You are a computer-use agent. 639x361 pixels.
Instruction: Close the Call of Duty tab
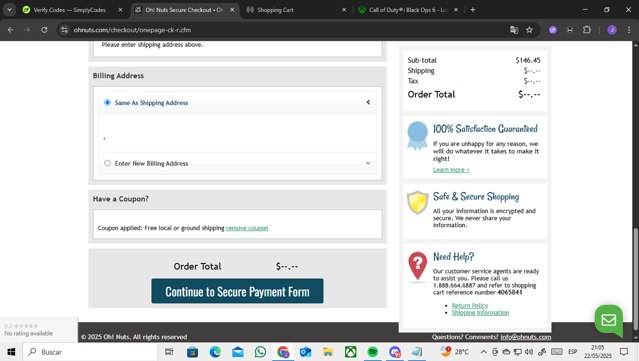456,10
